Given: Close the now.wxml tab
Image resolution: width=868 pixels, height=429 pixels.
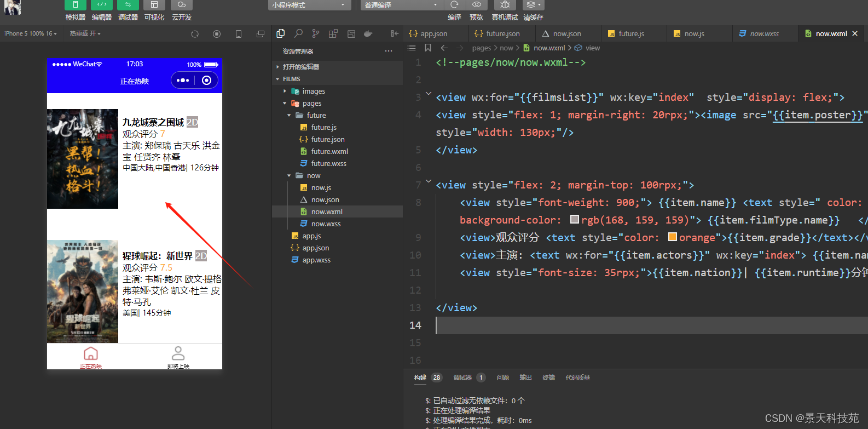Looking at the screenshot, I should pos(855,33).
